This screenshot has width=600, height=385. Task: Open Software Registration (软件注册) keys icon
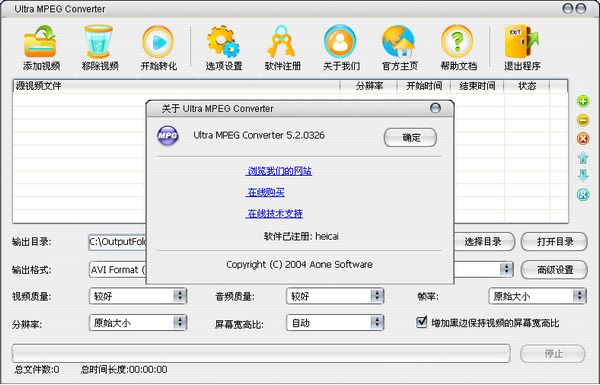coord(282,41)
